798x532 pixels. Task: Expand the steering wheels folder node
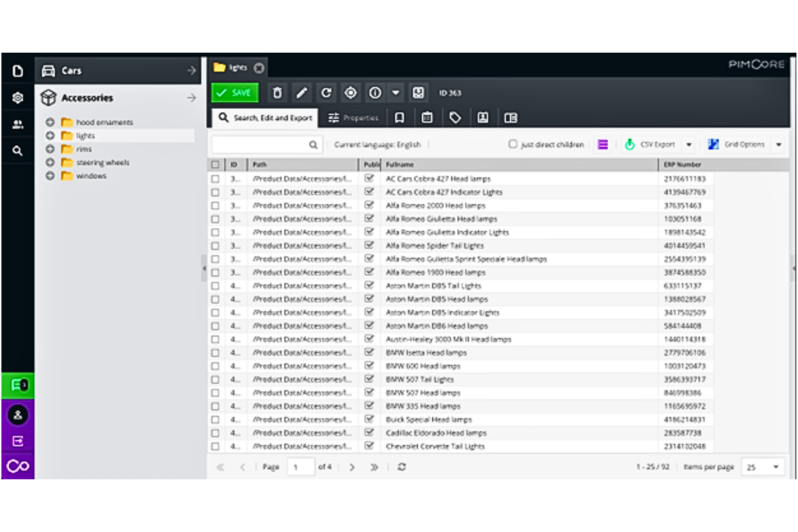click(50, 163)
